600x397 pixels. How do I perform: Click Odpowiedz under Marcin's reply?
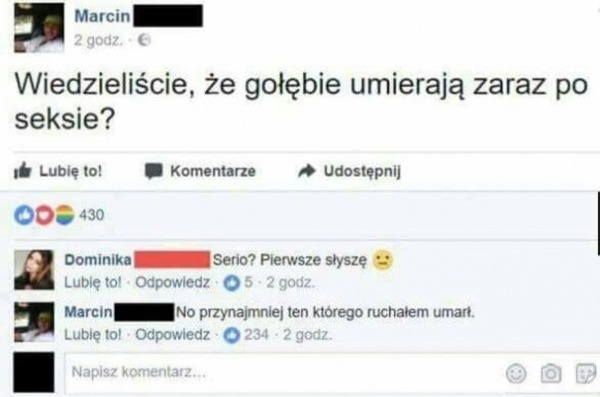[173, 335]
